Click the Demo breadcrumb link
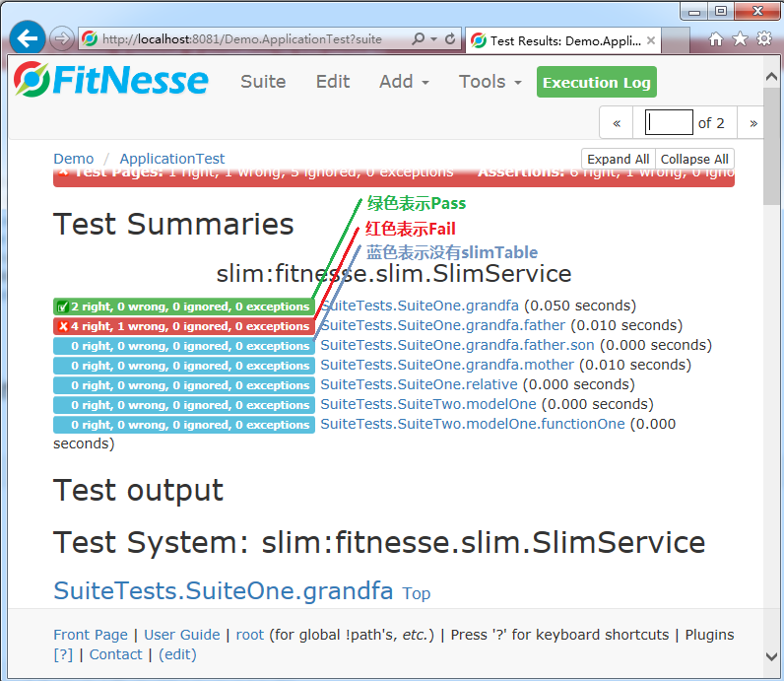The width and height of the screenshot is (784, 681). click(x=74, y=159)
